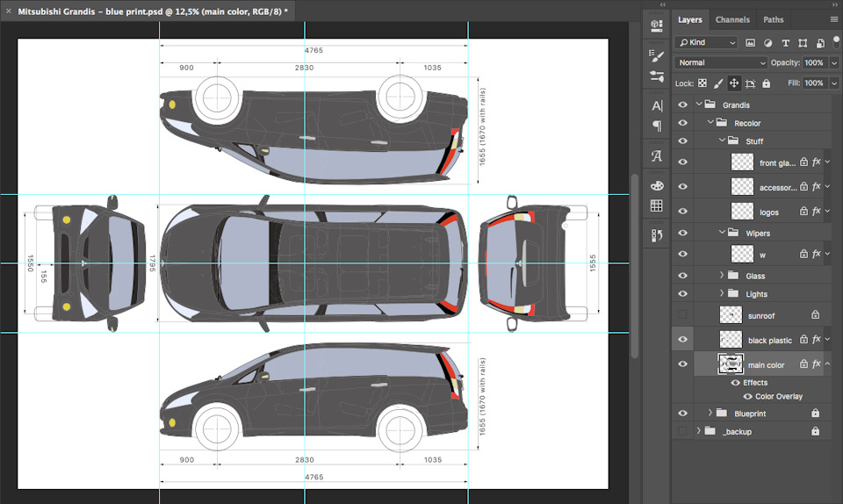
Task: Lock transparent pixels
Action: pos(702,83)
